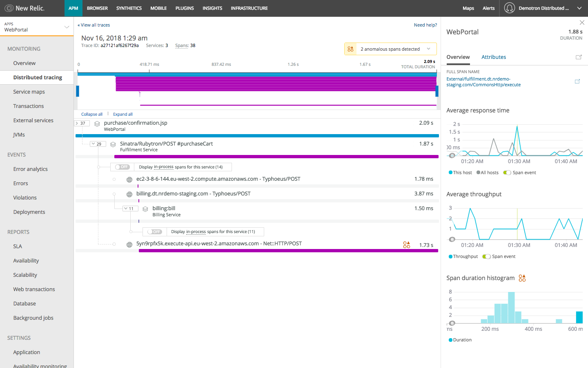Image resolution: width=588 pixels, height=368 pixels.
Task: Click the slider knob under throughput chart
Action: tap(452, 240)
